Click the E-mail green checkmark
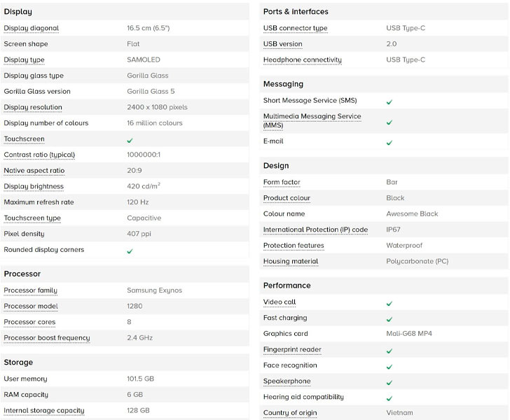Viewport: 510px width, 420px height. 390,143
